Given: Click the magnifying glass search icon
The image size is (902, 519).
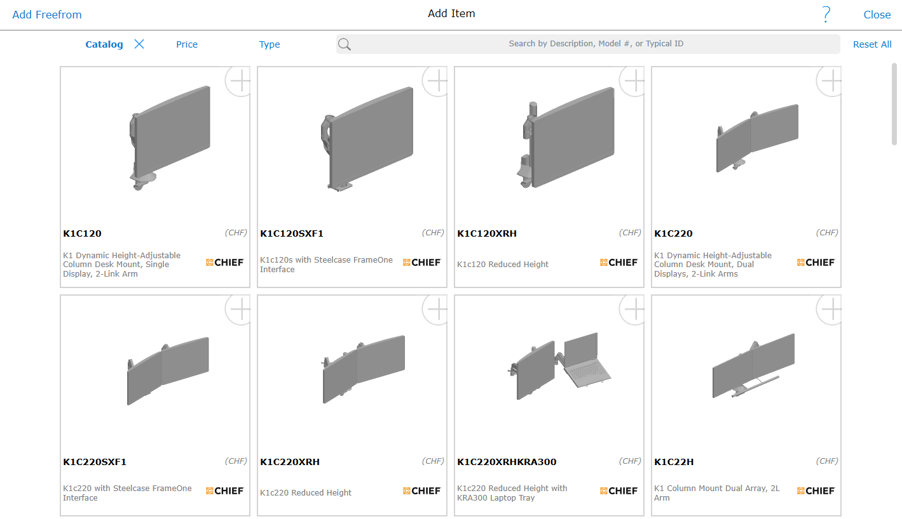Looking at the screenshot, I should point(345,44).
